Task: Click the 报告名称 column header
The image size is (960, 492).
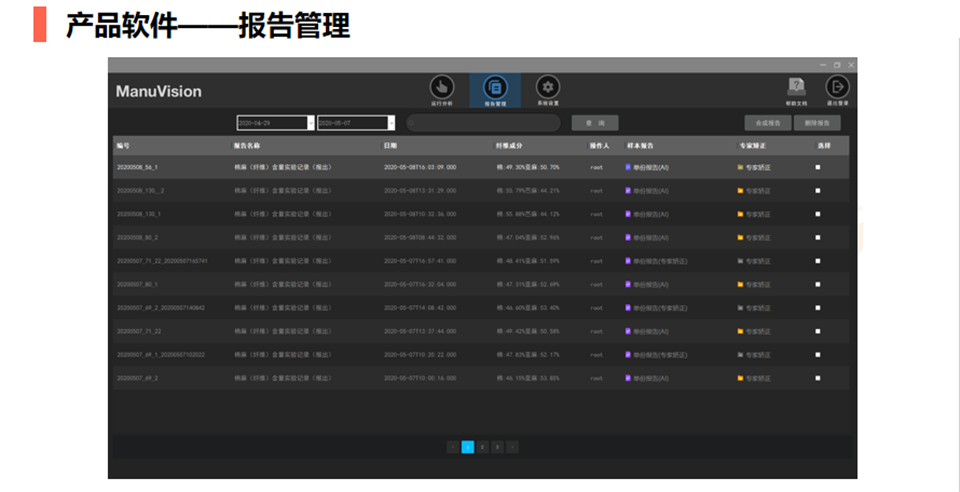Action: click(x=247, y=146)
